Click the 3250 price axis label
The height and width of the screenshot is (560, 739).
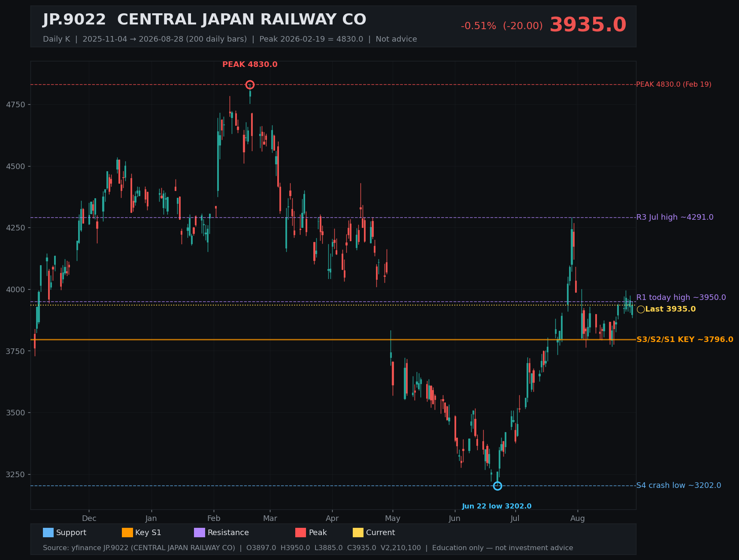point(15,475)
